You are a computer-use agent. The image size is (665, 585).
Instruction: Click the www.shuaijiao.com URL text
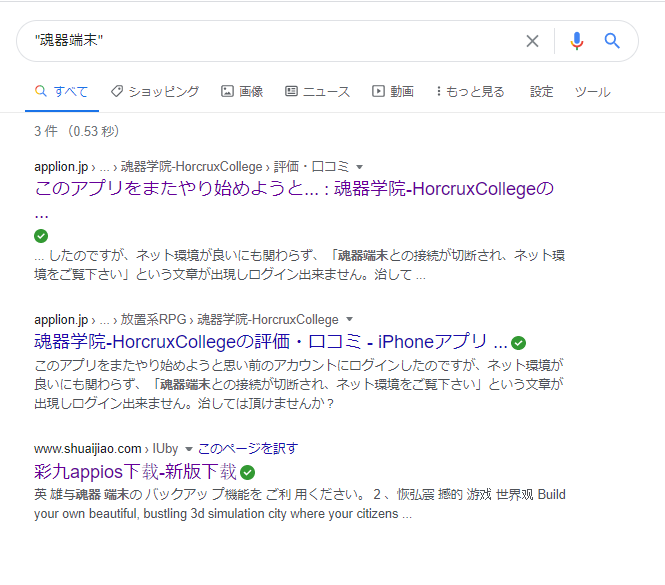(x=88, y=449)
